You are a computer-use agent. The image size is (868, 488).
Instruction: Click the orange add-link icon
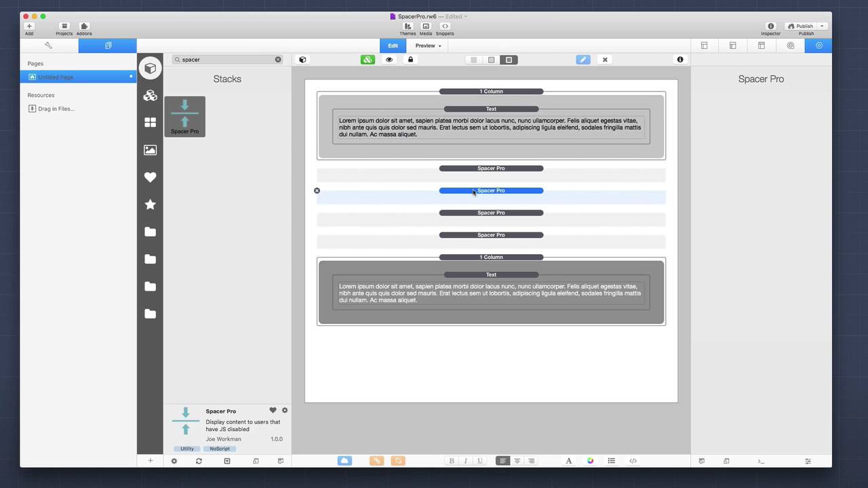[376, 461]
